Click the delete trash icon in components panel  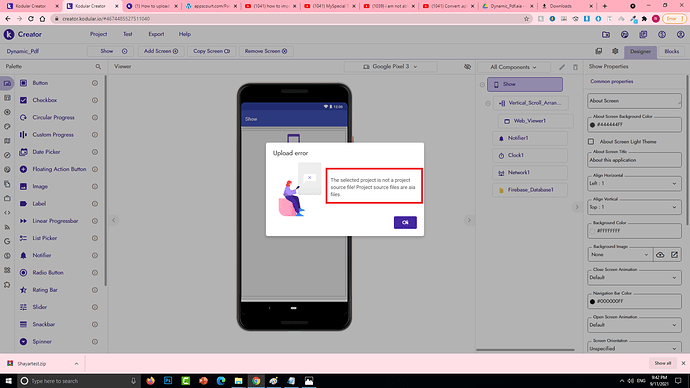coord(575,67)
